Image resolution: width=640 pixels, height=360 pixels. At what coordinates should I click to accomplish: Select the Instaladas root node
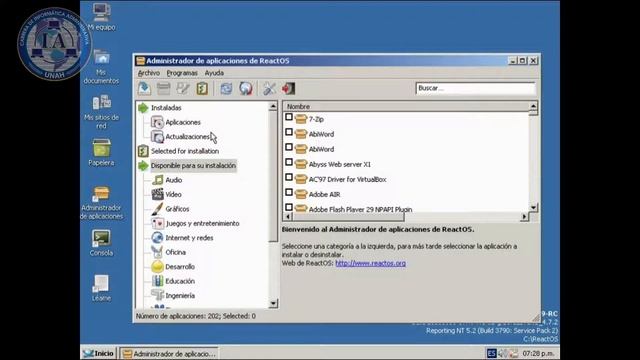[x=166, y=108]
